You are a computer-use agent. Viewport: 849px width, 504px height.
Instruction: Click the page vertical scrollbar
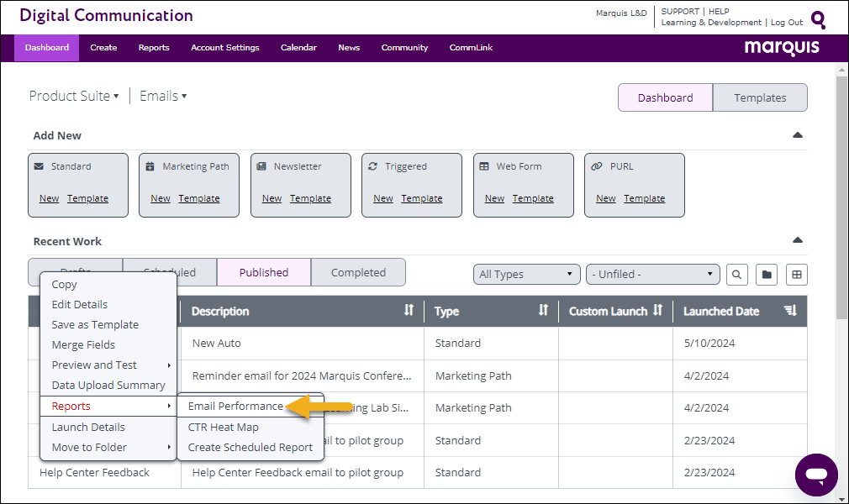click(x=841, y=197)
